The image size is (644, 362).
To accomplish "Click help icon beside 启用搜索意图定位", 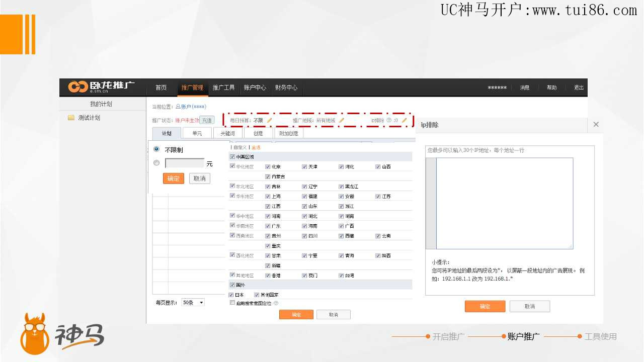I will point(276,303).
